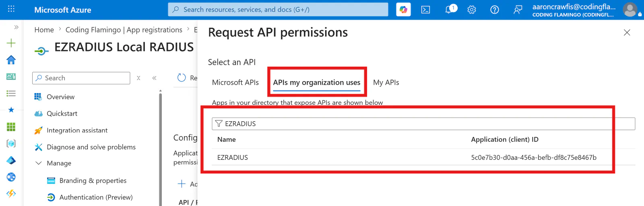Open the Help question mark icon
This screenshot has width=644, height=206.
(495, 10)
